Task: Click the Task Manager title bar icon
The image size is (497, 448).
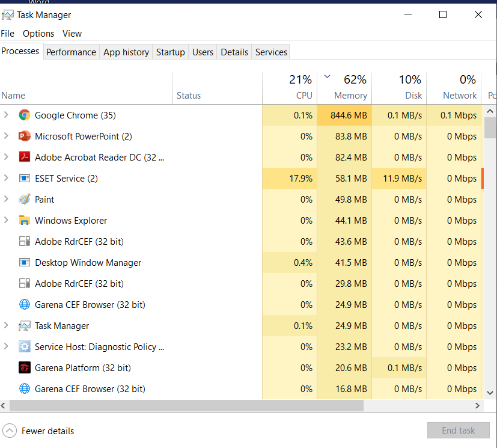Action: [x=8, y=15]
